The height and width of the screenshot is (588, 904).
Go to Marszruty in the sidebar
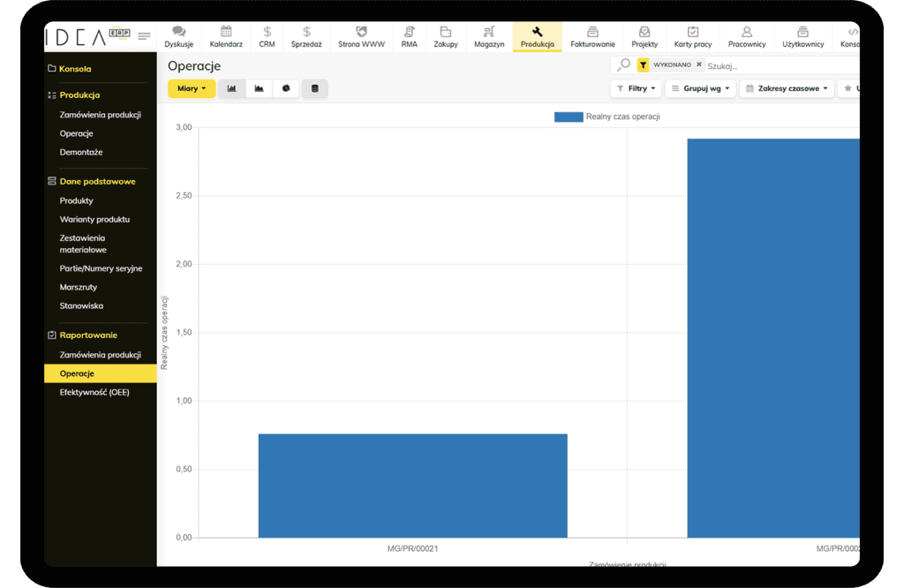[79, 287]
